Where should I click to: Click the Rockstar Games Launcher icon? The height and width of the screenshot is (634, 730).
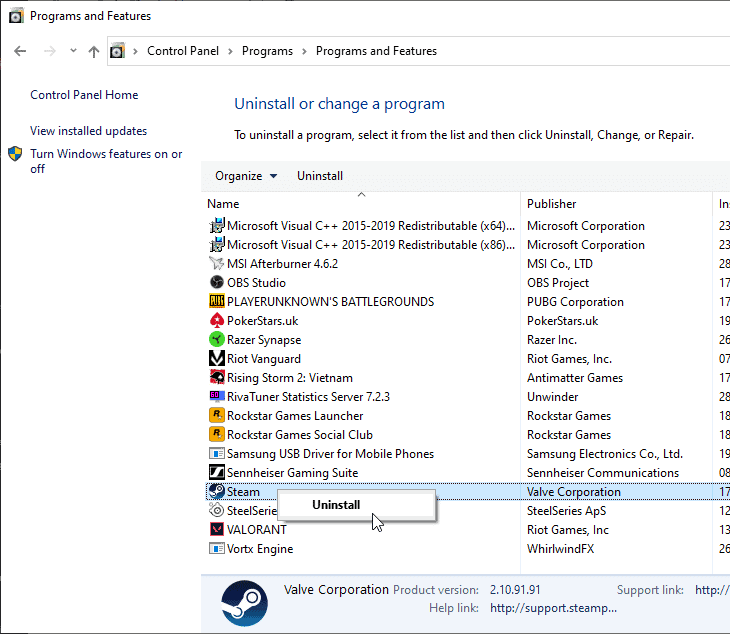(216, 416)
